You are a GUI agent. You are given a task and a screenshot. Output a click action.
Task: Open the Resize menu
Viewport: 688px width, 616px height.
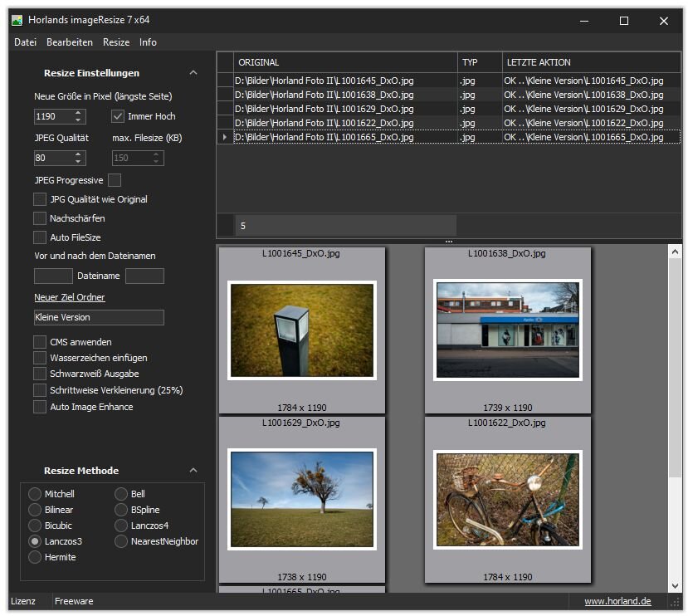click(x=116, y=42)
